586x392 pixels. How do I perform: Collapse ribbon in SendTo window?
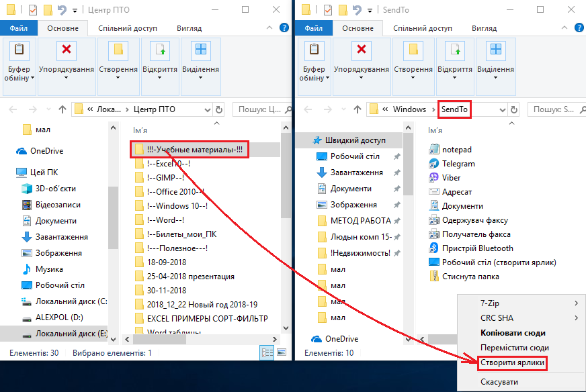(564, 28)
